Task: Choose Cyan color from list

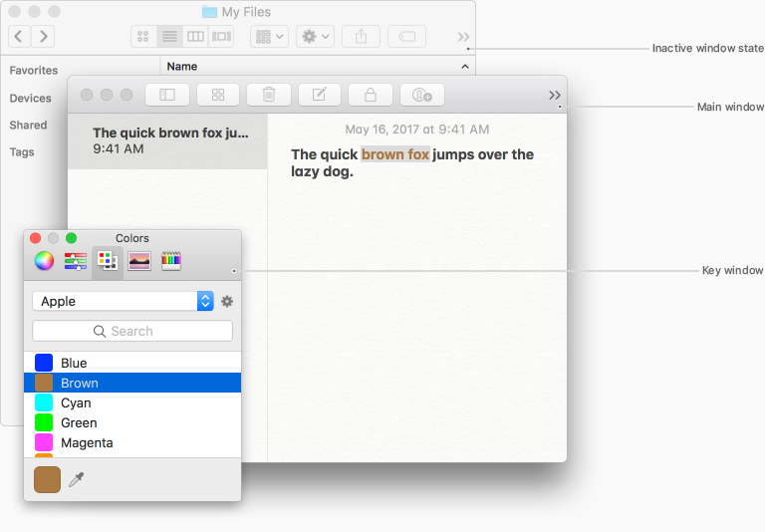Action: [132, 402]
